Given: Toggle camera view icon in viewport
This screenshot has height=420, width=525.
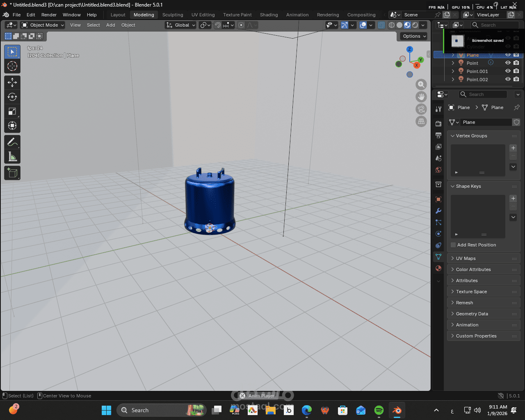Looking at the screenshot, I should 421,109.
